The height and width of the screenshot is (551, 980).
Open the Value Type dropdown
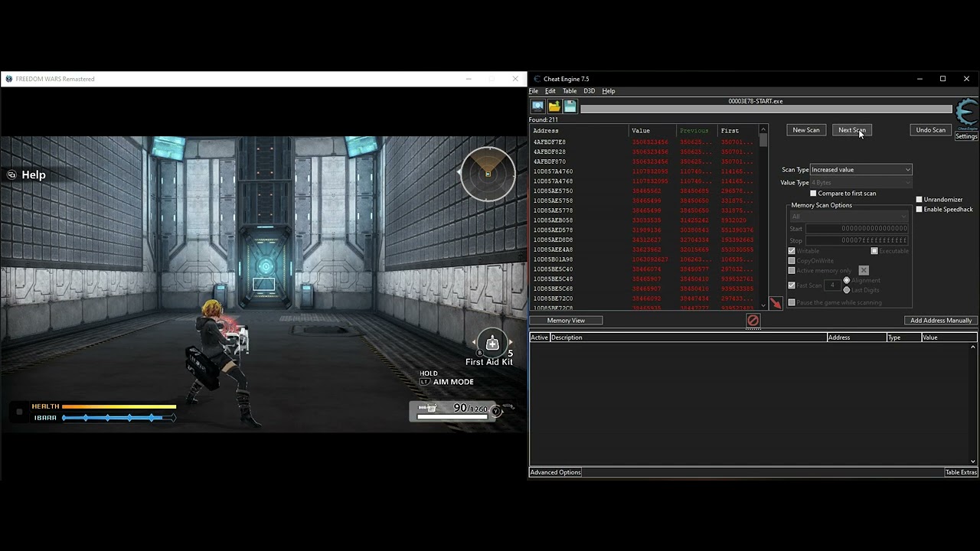[x=861, y=183]
